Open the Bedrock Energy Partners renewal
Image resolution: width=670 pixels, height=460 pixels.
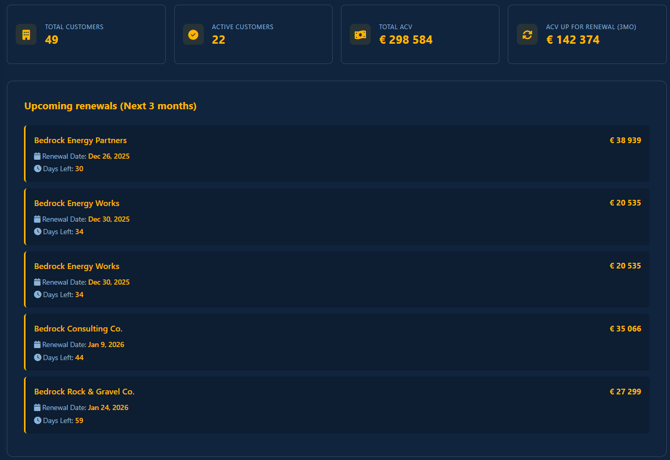(x=80, y=141)
